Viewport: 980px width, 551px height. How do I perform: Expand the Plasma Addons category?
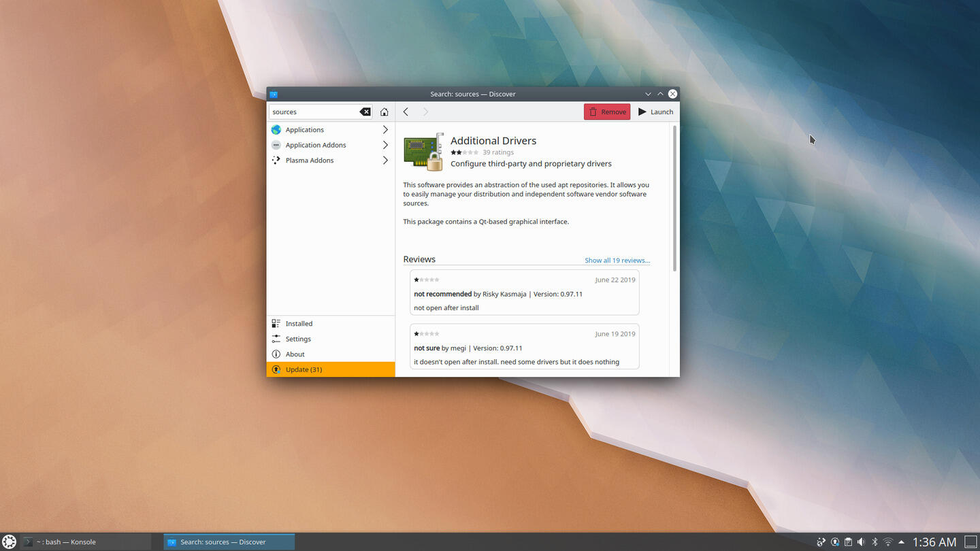[385, 161]
